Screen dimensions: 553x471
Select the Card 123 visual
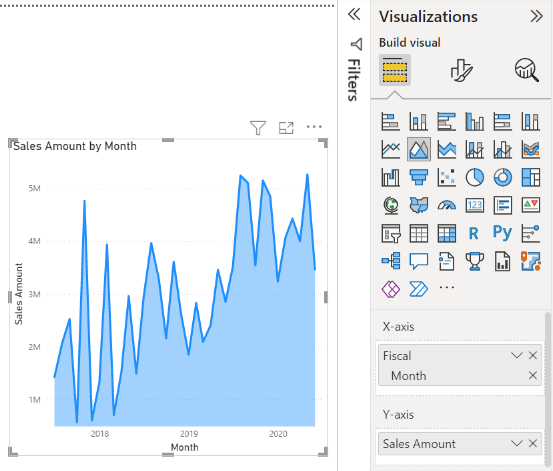coord(474,205)
